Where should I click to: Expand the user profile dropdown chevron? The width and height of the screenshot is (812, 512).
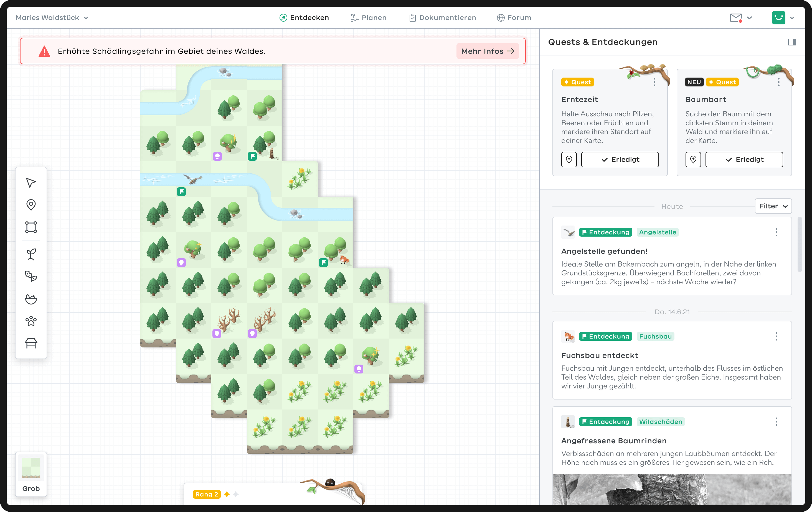coord(792,18)
